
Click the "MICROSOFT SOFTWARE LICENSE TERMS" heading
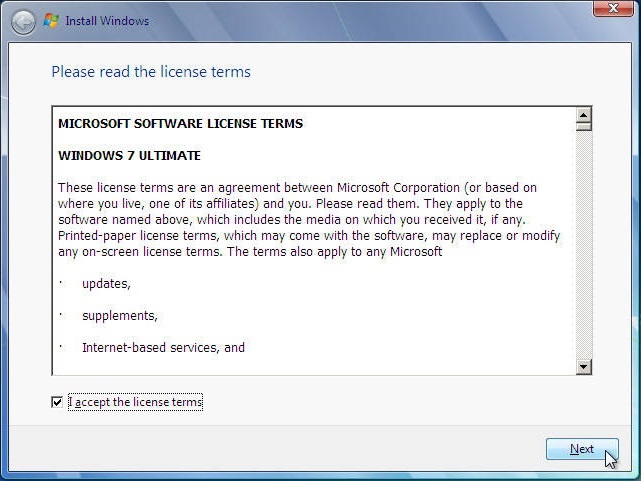[180, 124]
